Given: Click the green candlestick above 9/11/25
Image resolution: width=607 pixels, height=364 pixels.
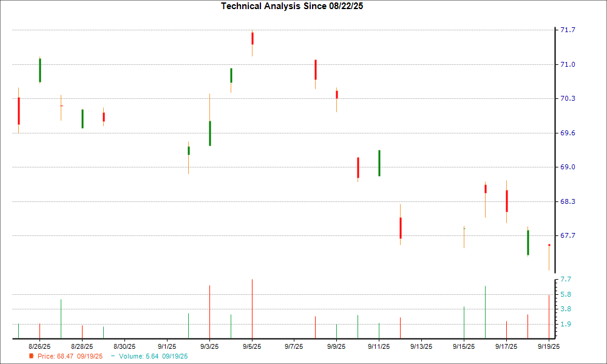Looking at the screenshot, I should 379,163.
